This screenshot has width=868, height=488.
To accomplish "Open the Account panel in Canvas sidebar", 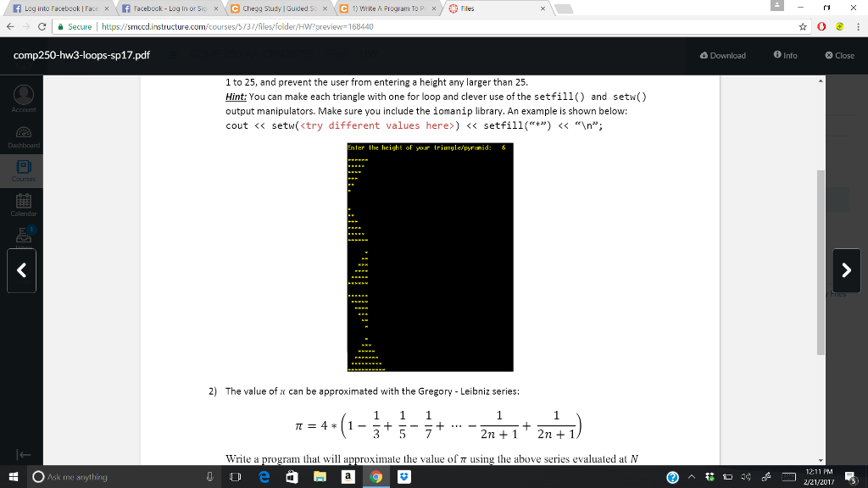I will [23, 97].
